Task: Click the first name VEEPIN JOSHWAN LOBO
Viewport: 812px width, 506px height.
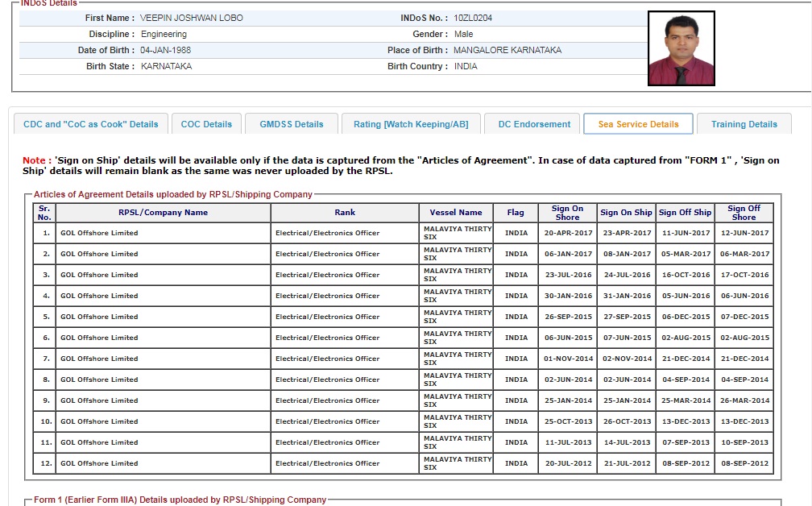Action: point(191,18)
